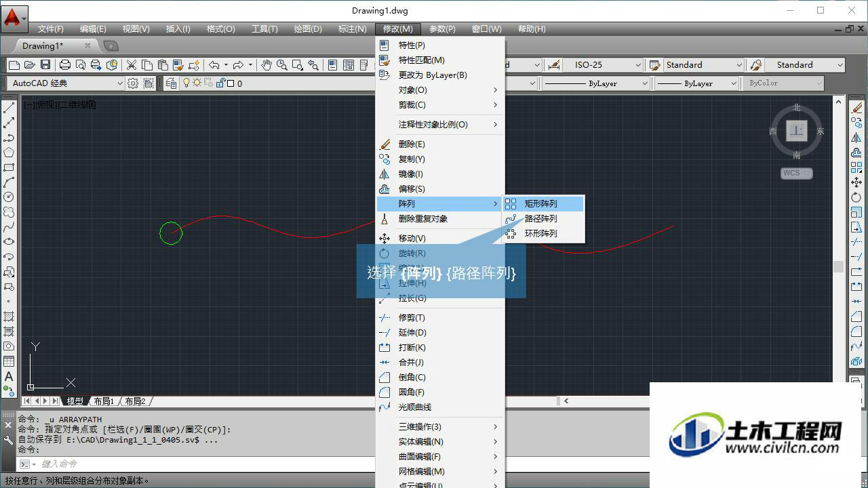Viewport: 868px width, 488px height.
Task: Click the new drawing tab plus button
Action: (111, 45)
